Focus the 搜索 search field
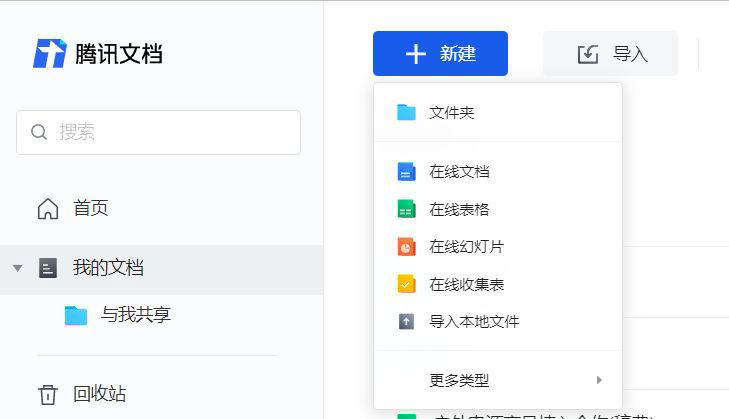Viewport: 729px width, 419px height. click(x=159, y=133)
